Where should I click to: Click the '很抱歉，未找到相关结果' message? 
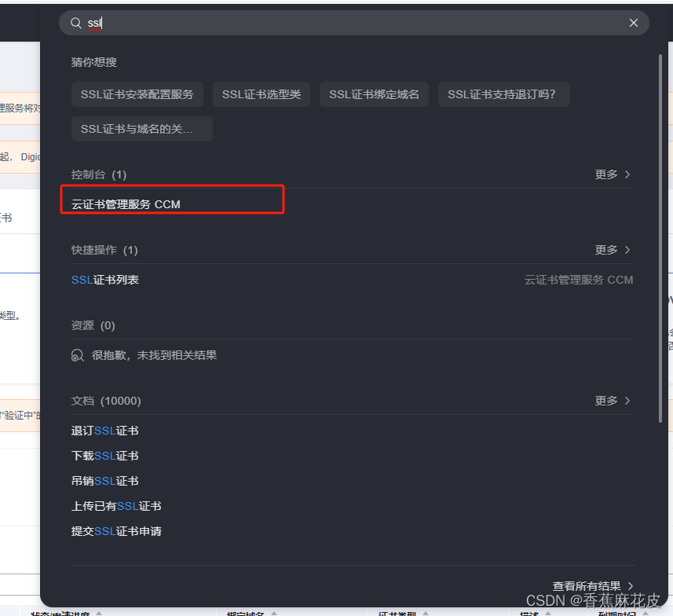point(154,355)
